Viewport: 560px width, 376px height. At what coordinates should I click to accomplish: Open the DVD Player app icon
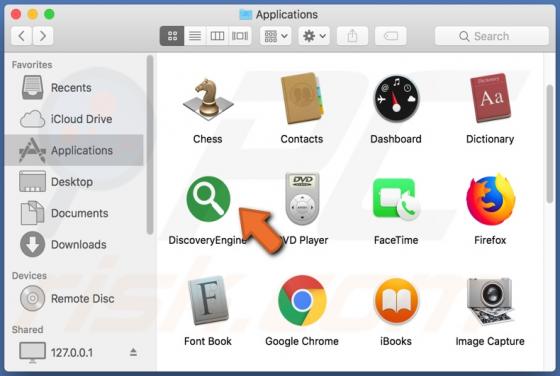pyautogui.click(x=302, y=199)
